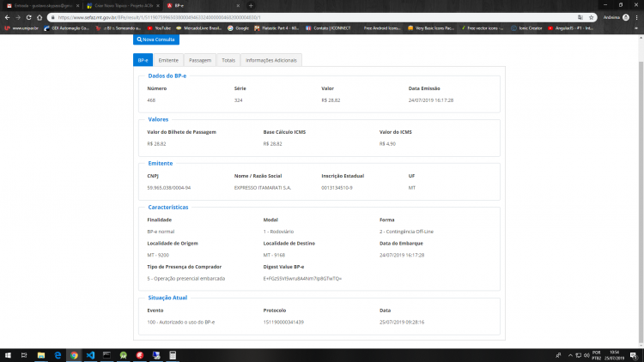
Task: Select the BP-e tab
Action: tap(143, 60)
